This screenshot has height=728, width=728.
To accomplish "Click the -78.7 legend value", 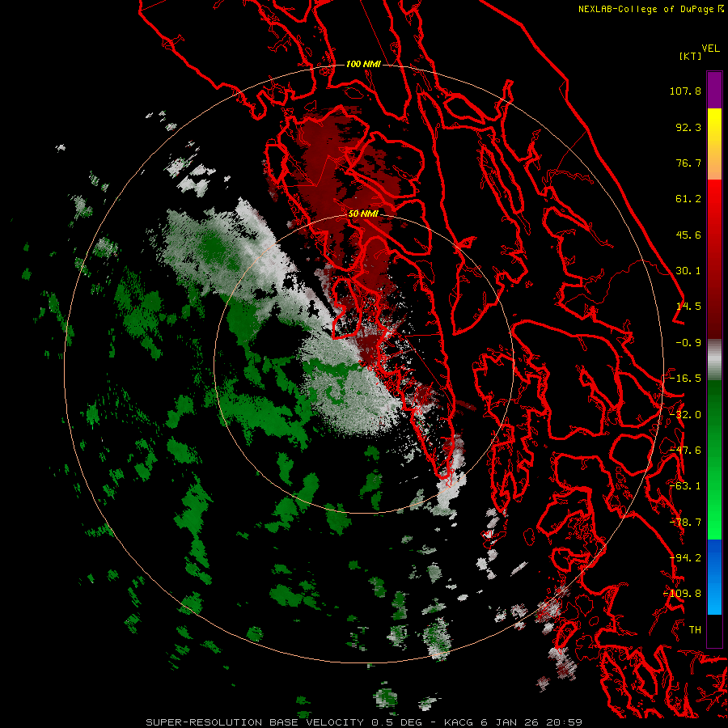I will (x=685, y=523).
